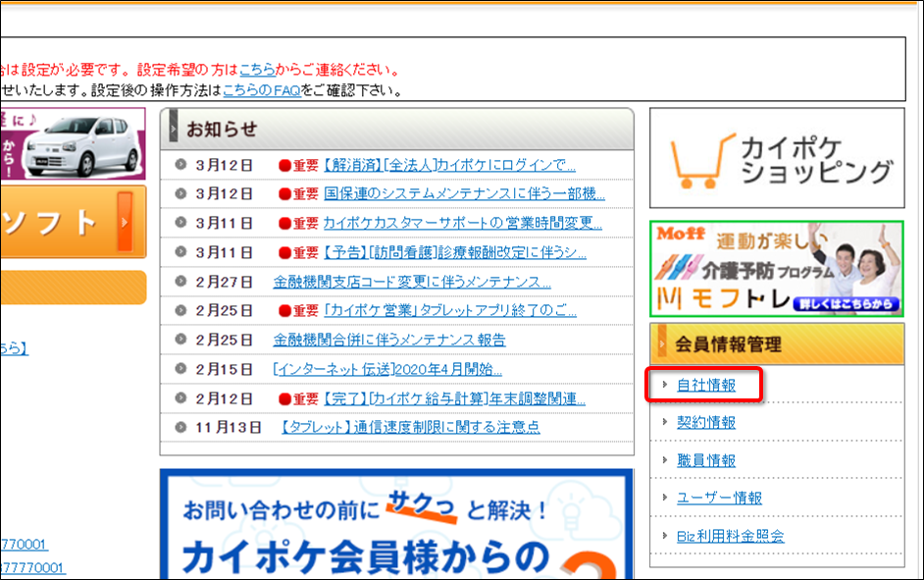The width and height of the screenshot is (924, 580).
Task: Open notice 【予告】[訪問看護]診療報酬改定に伴うシ
Action: pyautogui.click(x=454, y=252)
